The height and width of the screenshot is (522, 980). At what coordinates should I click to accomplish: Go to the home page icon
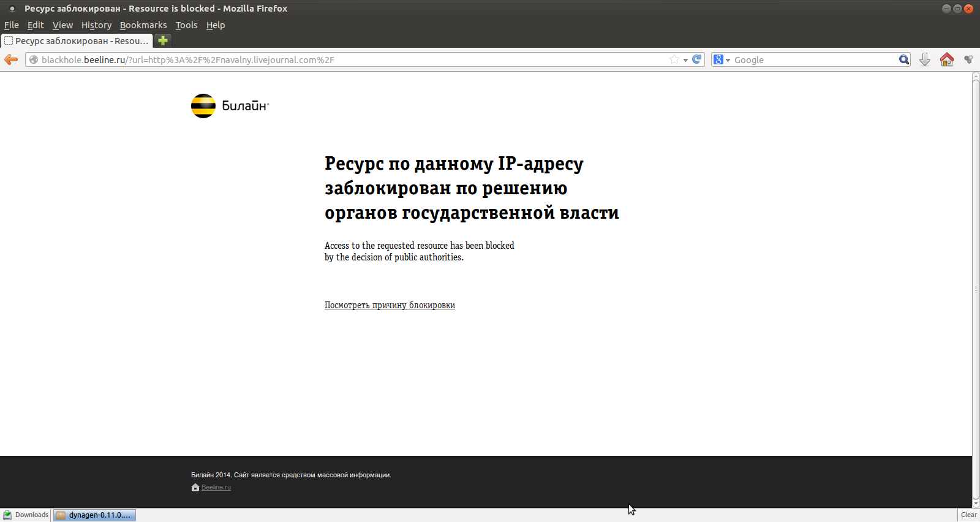(947, 59)
